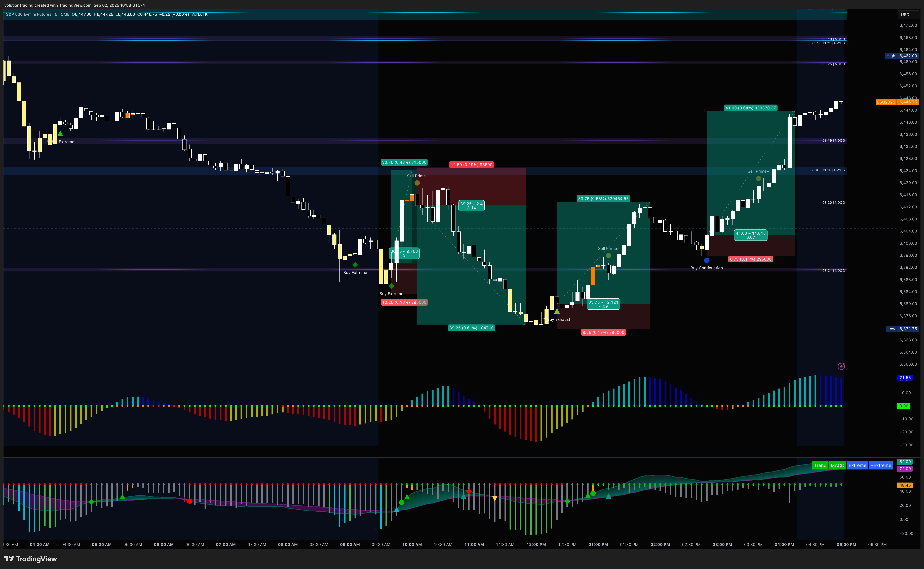Click the green diamond above Buy Extreme near 9:00 AM
Screen dimensions: 924x569
355,265
